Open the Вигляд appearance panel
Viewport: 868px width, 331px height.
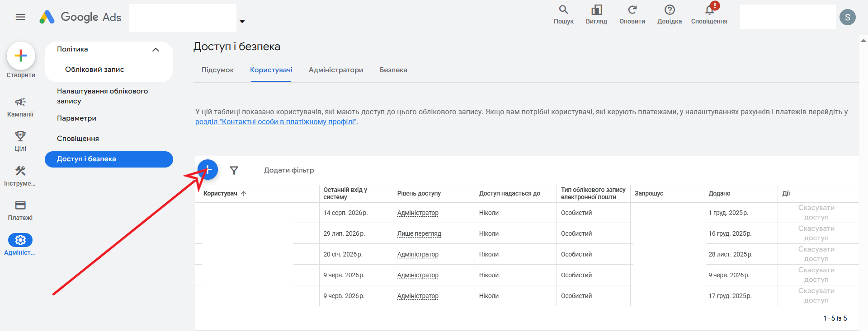[596, 15]
